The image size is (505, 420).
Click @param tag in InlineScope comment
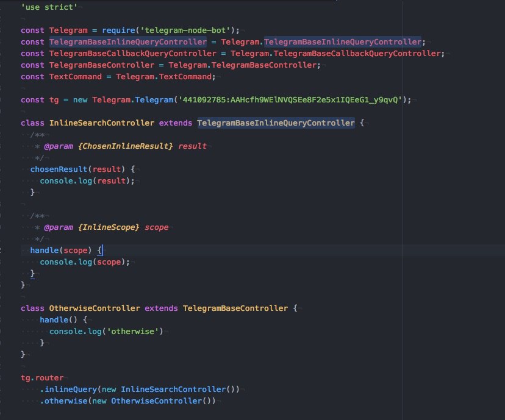[x=59, y=227]
